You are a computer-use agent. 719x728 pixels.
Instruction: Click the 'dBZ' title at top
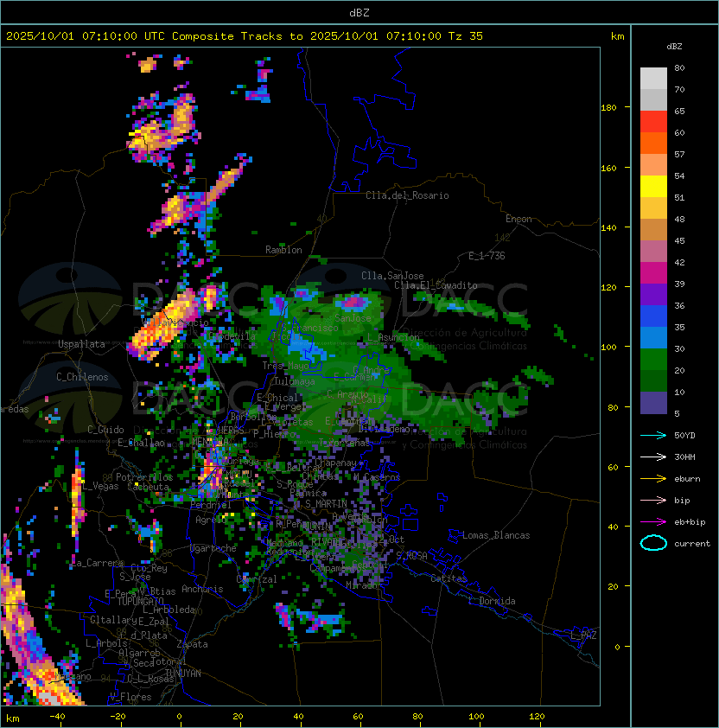tap(359, 12)
